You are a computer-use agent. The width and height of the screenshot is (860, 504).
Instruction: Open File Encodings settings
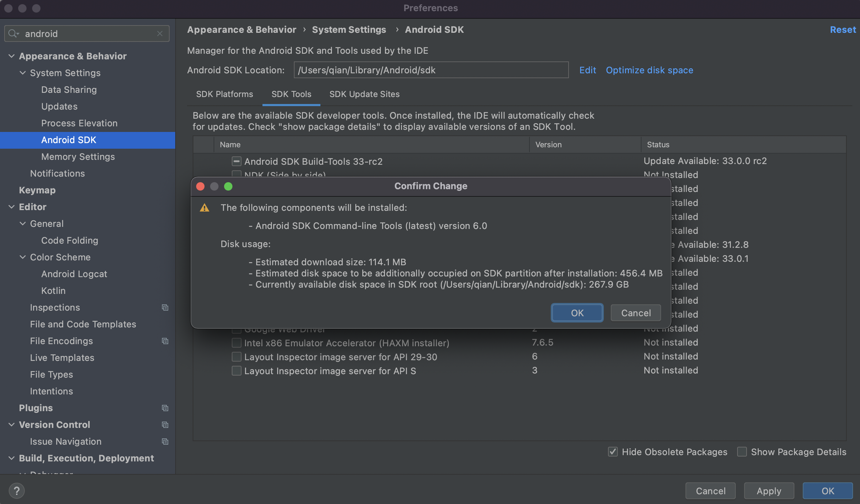click(61, 341)
